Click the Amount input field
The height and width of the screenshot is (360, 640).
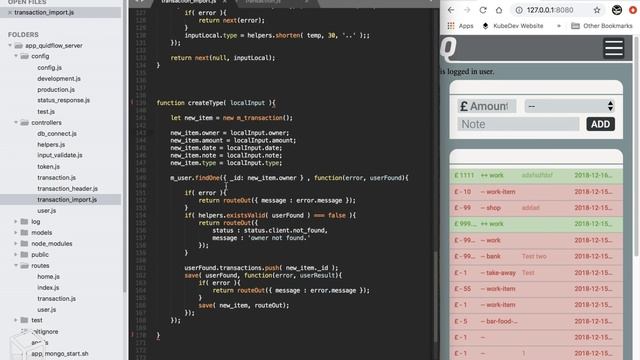click(487, 106)
